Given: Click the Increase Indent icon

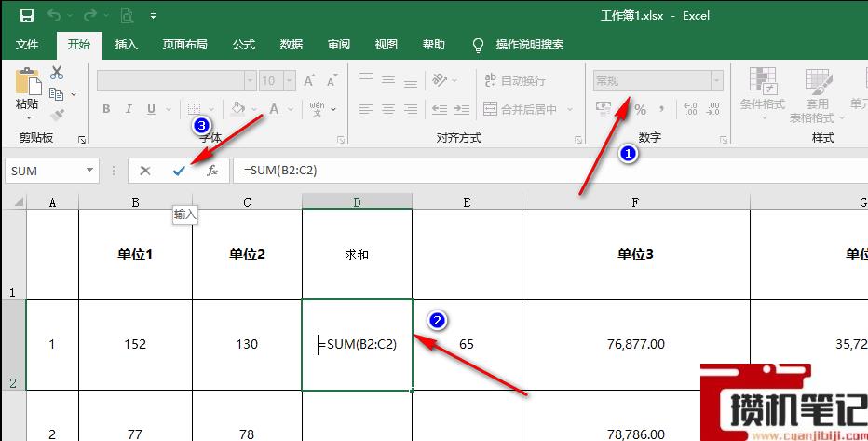Looking at the screenshot, I should pyautogui.click(x=462, y=108).
